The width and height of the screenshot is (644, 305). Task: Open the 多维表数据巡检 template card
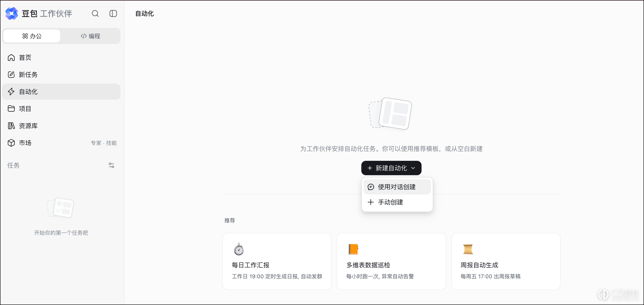(391, 261)
